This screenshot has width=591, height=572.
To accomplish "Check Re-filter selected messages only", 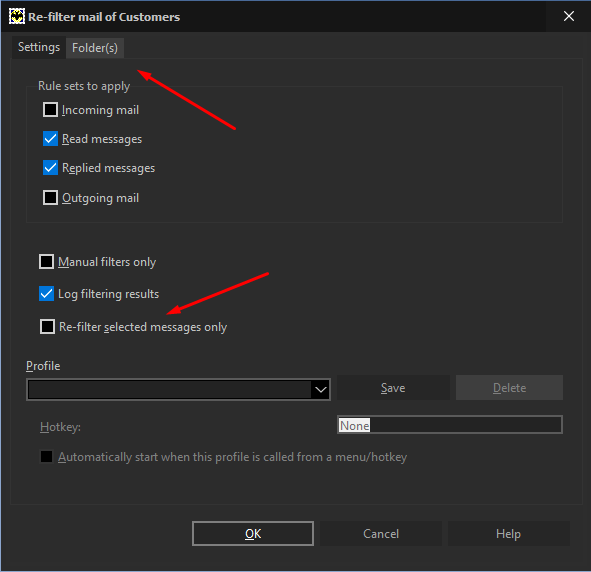I will tap(47, 326).
